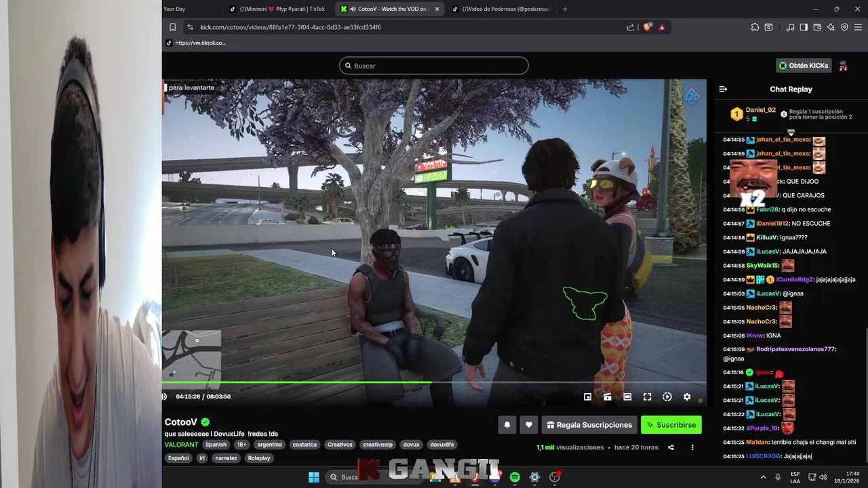Open the vm.tiktok.co bookmark
The height and width of the screenshot is (488, 868).
(x=196, y=43)
